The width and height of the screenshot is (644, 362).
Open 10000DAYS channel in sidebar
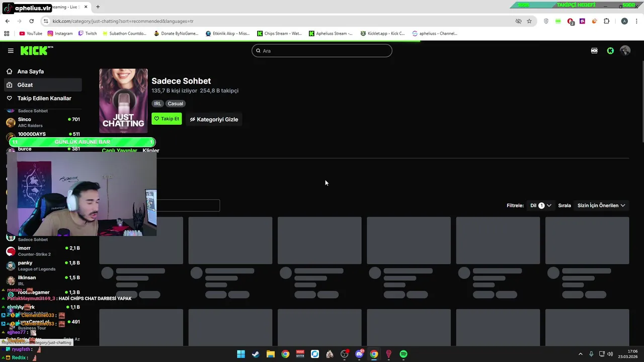click(x=42, y=134)
